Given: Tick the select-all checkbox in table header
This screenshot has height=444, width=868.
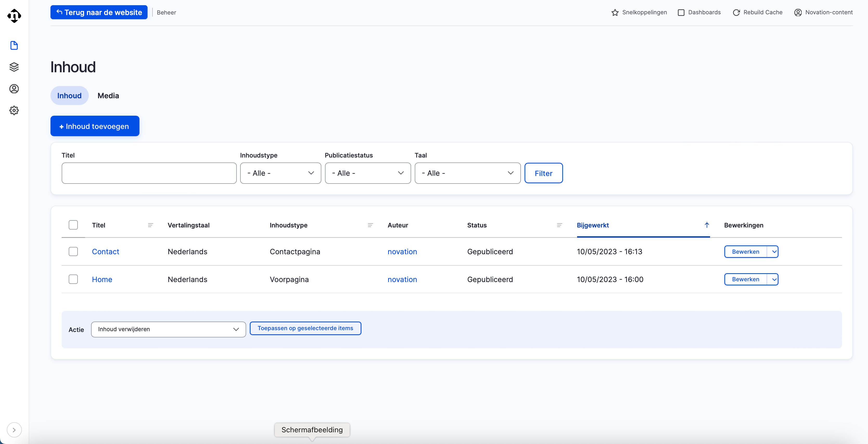Looking at the screenshot, I should [x=73, y=225].
